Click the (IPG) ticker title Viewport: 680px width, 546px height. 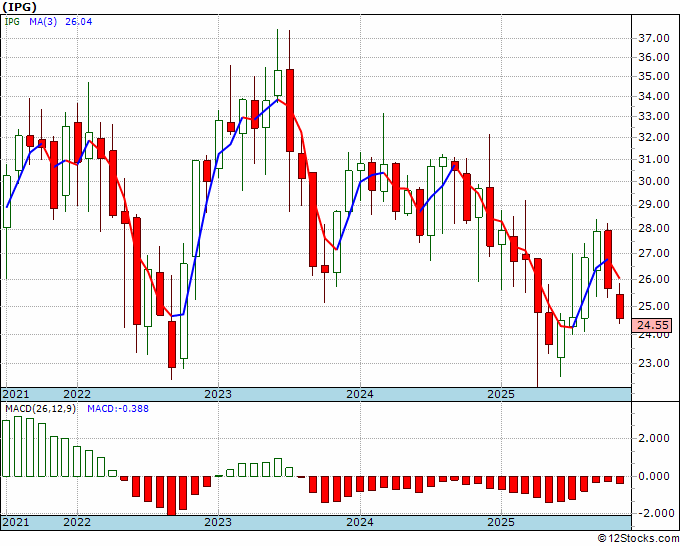20,7
